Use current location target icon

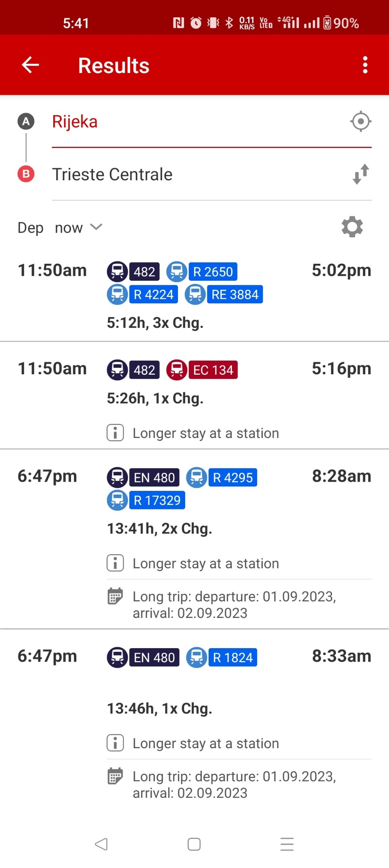coord(360,121)
